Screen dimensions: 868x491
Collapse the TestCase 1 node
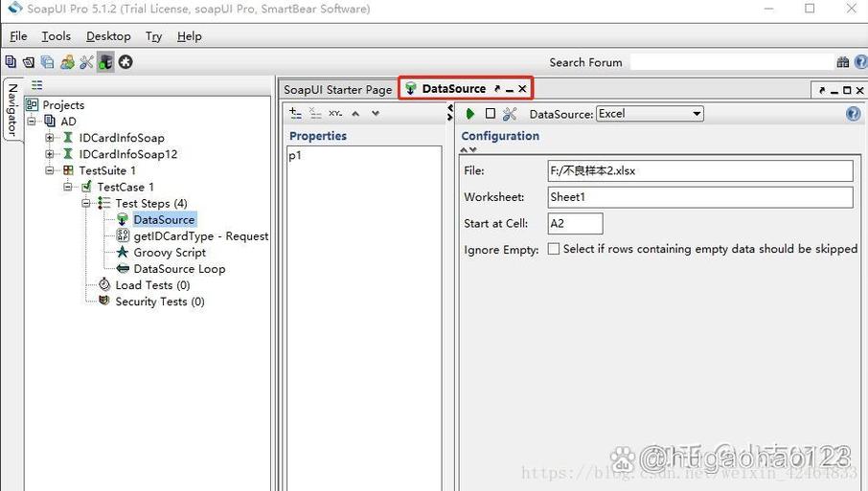pos(68,187)
